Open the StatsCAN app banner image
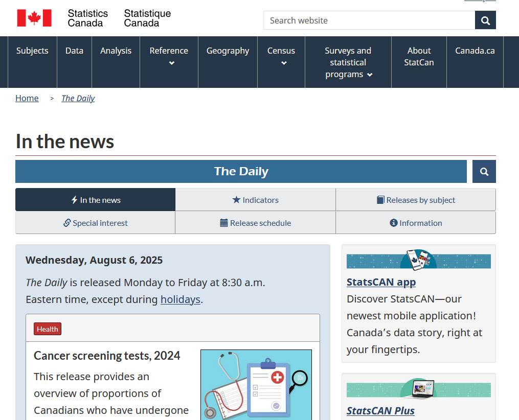This screenshot has height=420, width=519. click(419, 260)
